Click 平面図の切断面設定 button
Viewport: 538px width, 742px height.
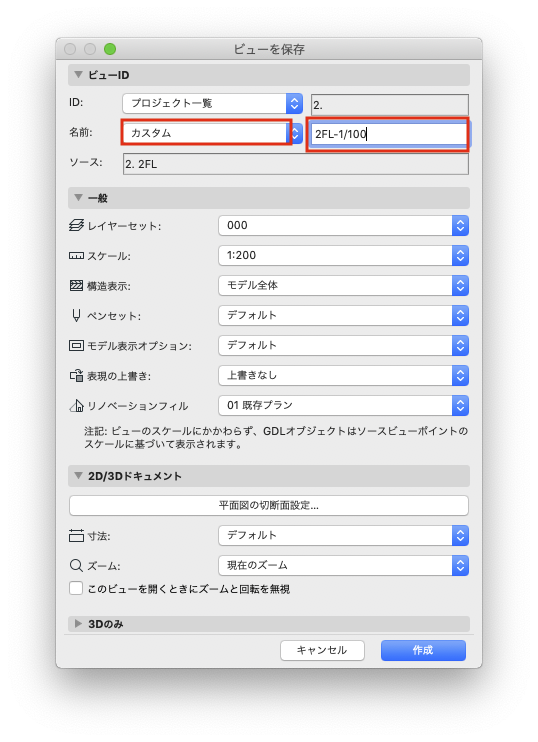(x=269, y=505)
